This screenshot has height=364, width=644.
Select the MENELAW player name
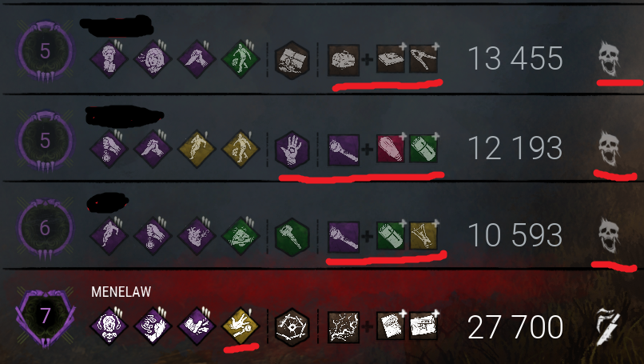(121, 292)
